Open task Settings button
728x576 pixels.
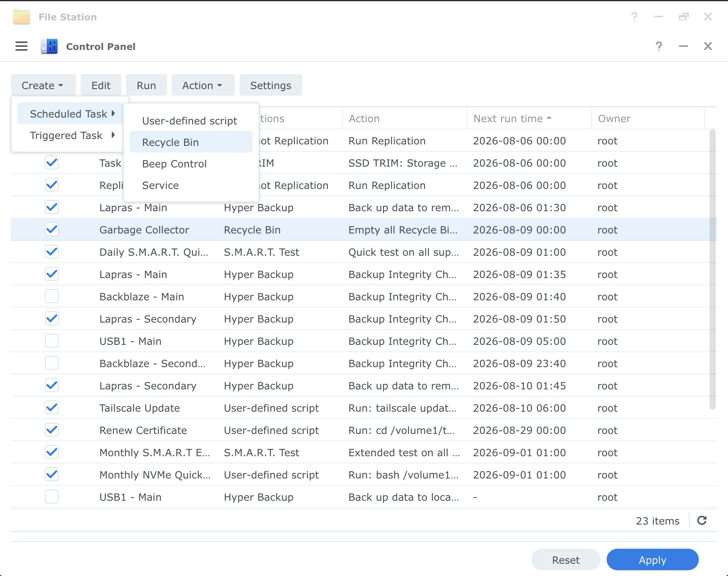271,85
